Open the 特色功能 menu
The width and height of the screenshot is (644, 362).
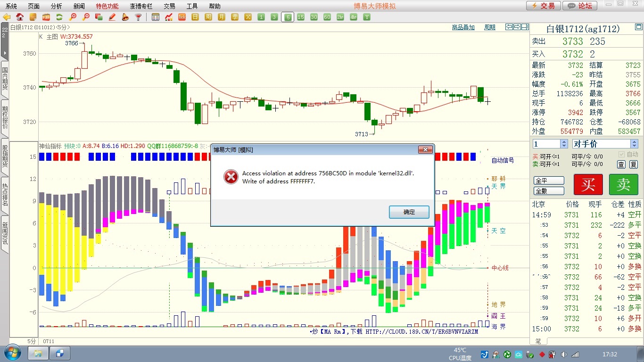tap(107, 6)
